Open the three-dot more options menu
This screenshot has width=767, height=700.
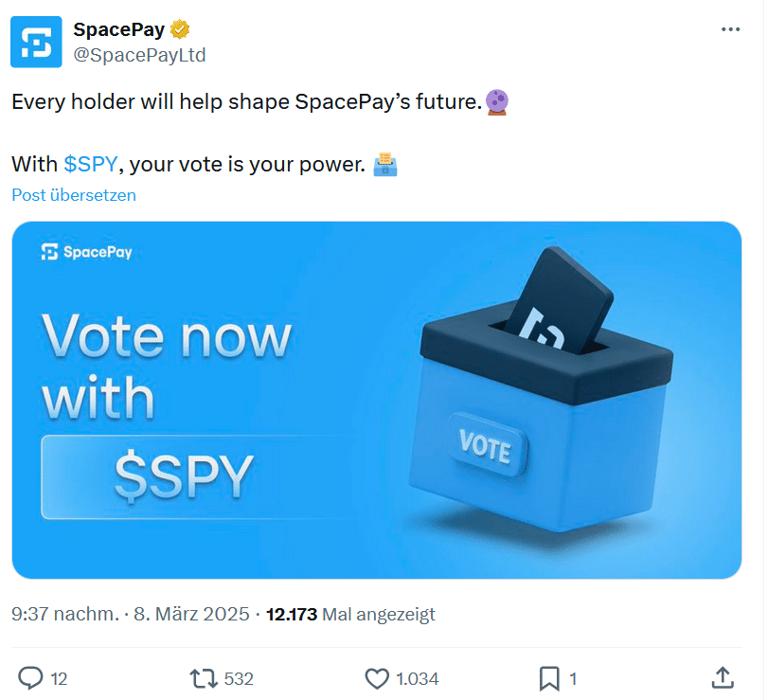click(730, 29)
